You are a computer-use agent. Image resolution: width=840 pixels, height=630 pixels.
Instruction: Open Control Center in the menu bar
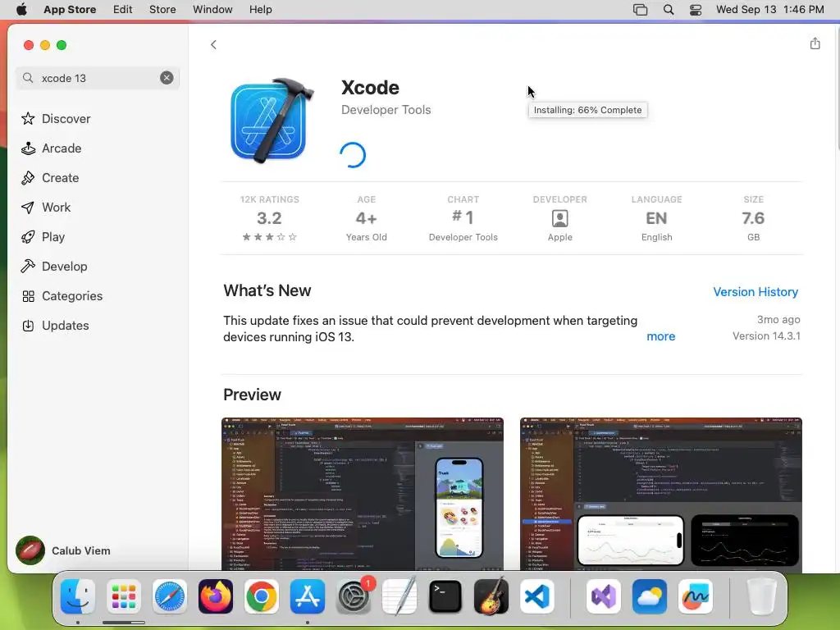click(696, 10)
